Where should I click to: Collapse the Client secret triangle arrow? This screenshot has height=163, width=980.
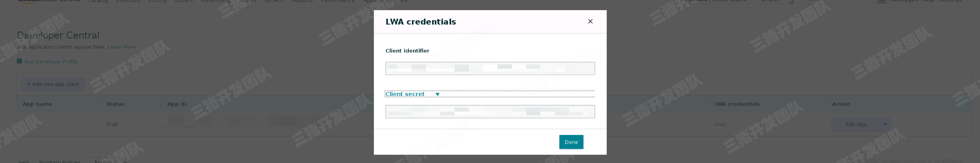click(437, 94)
